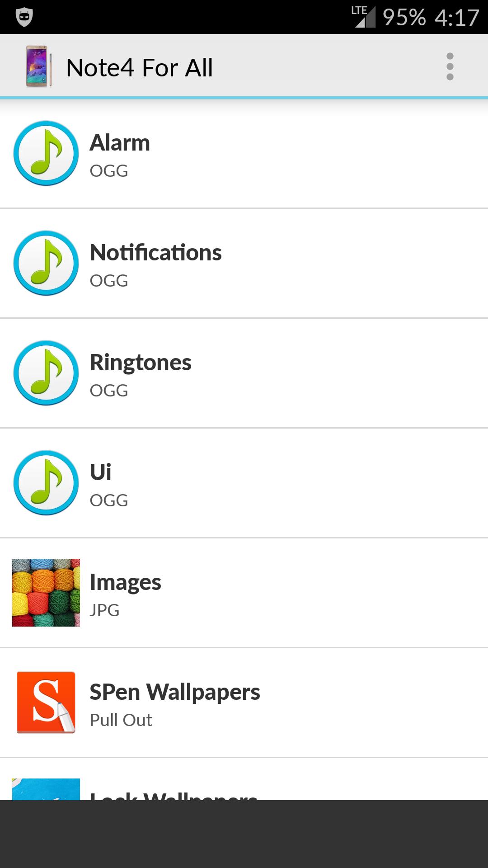Tap the SPen Wallpapers orange S icon
Image resolution: width=488 pixels, height=868 pixels.
[x=46, y=702]
